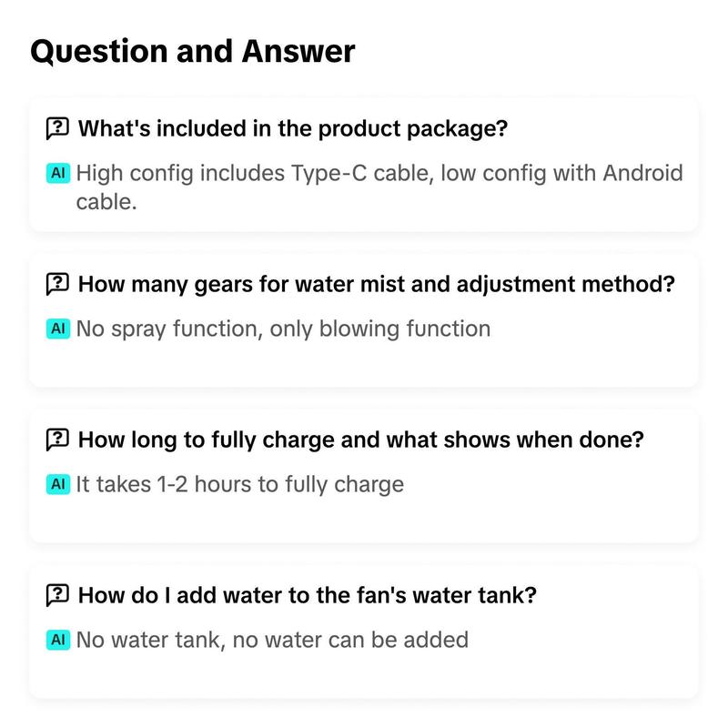Click AI badge before 1-2 hours charge answer
This screenshot has height=728, width=728.
tap(58, 484)
